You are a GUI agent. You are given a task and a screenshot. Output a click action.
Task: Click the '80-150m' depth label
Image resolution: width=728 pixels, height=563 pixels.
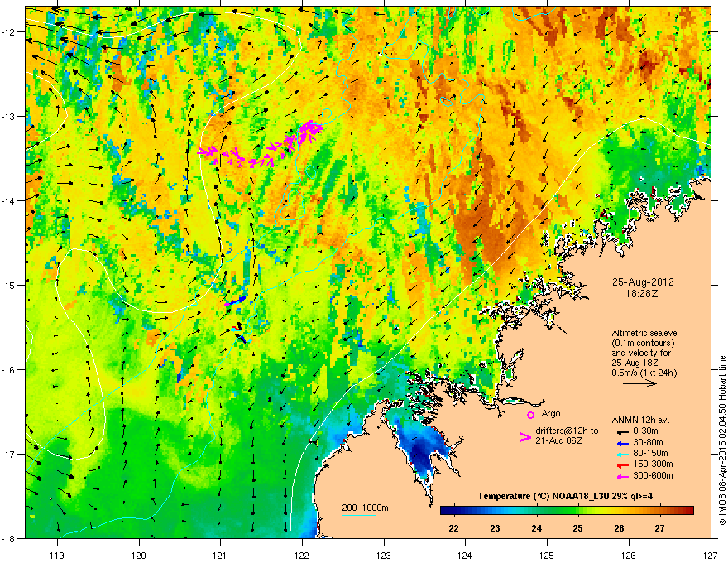[x=650, y=454]
